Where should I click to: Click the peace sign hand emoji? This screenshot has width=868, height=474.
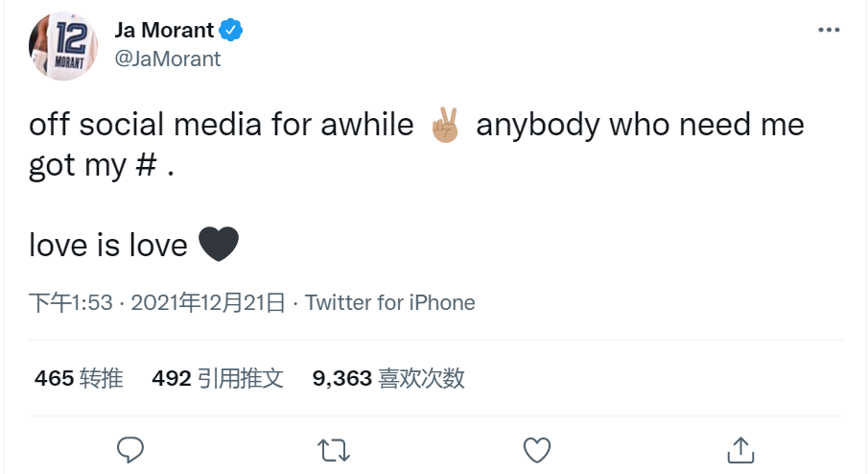[446, 126]
